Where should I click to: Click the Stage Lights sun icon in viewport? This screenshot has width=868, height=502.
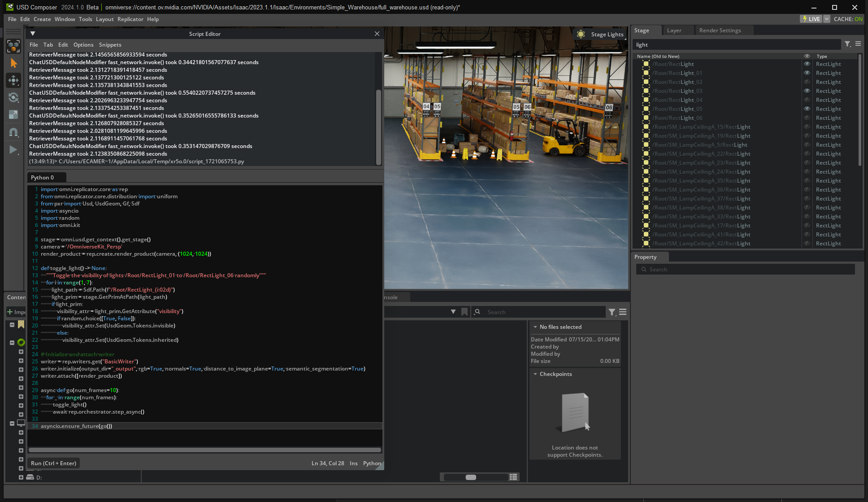(x=581, y=34)
